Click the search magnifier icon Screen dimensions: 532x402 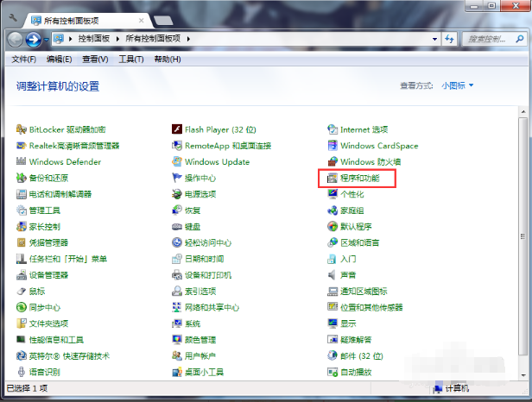(519, 39)
